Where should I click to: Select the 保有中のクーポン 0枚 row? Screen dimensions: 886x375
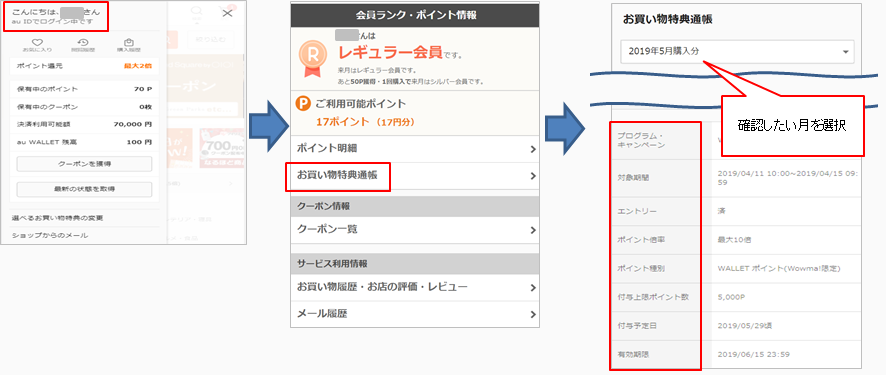84,107
